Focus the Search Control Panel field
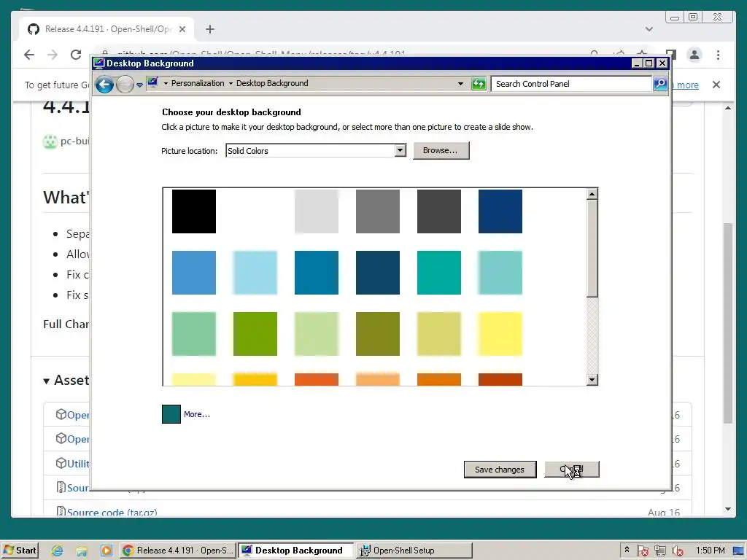The height and width of the screenshot is (560, 747). coord(572,84)
